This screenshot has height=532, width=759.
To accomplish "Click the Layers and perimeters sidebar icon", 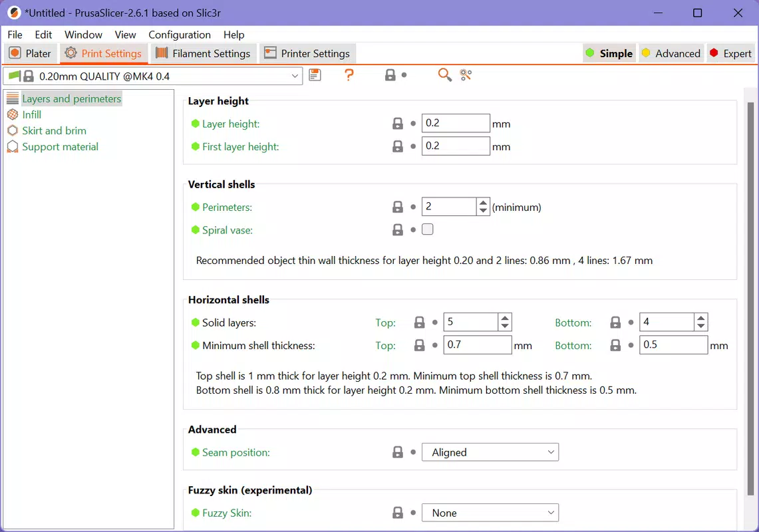I will click(x=13, y=98).
